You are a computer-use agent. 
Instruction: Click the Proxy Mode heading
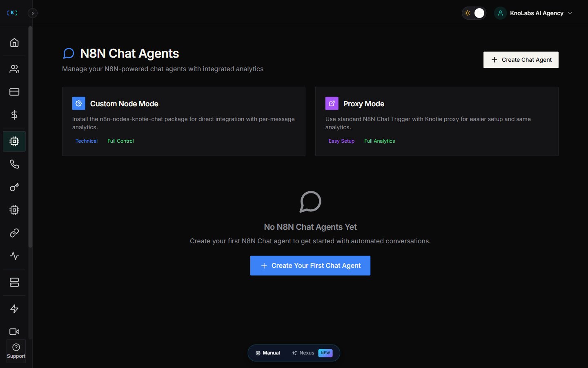[363, 104]
